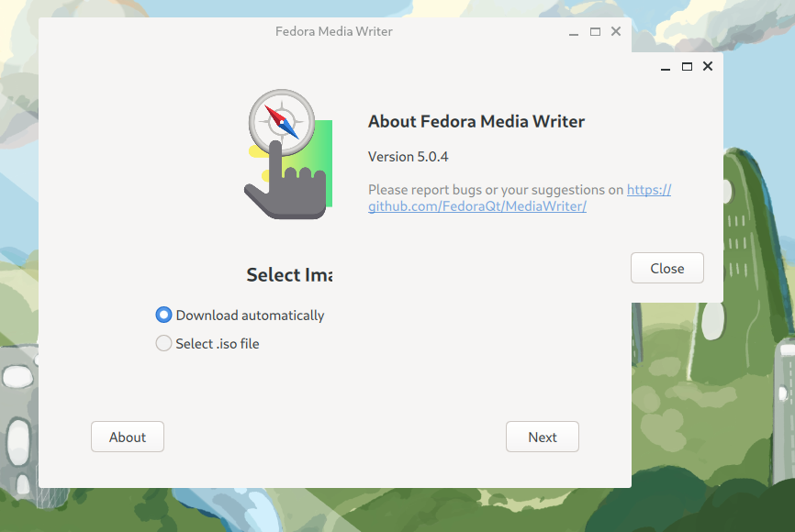Close the Fedora Media Writer main window

pyautogui.click(x=616, y=31)
